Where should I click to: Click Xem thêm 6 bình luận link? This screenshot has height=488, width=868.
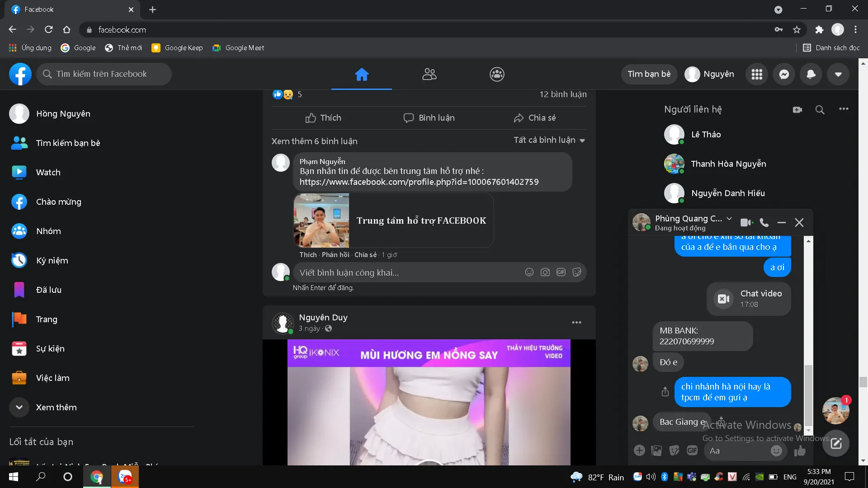314,141
